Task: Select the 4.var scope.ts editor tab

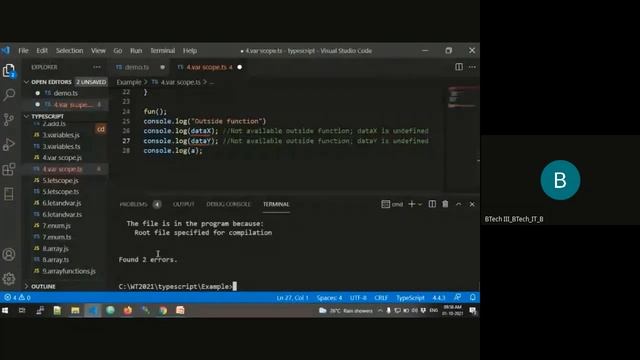Action: 209,67
